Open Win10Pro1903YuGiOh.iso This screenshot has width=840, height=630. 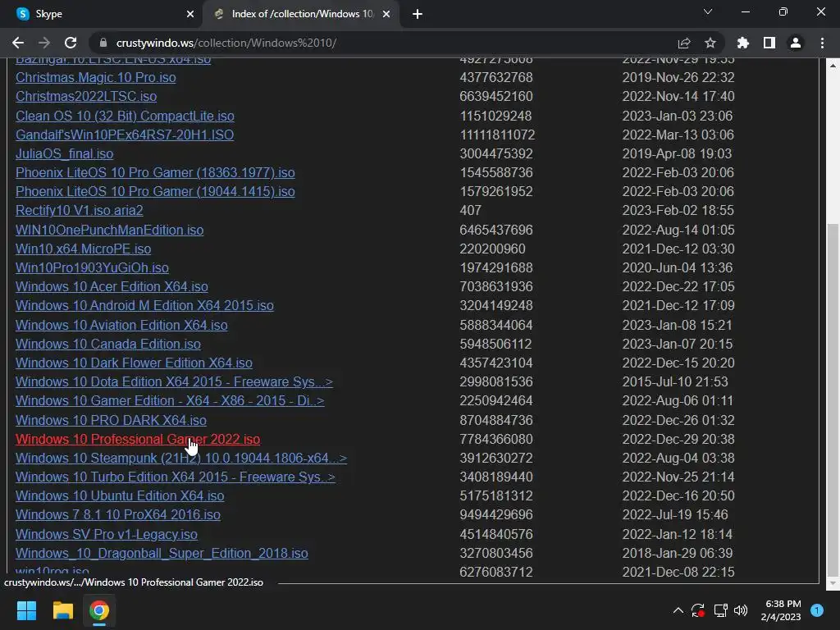[92, 268]
